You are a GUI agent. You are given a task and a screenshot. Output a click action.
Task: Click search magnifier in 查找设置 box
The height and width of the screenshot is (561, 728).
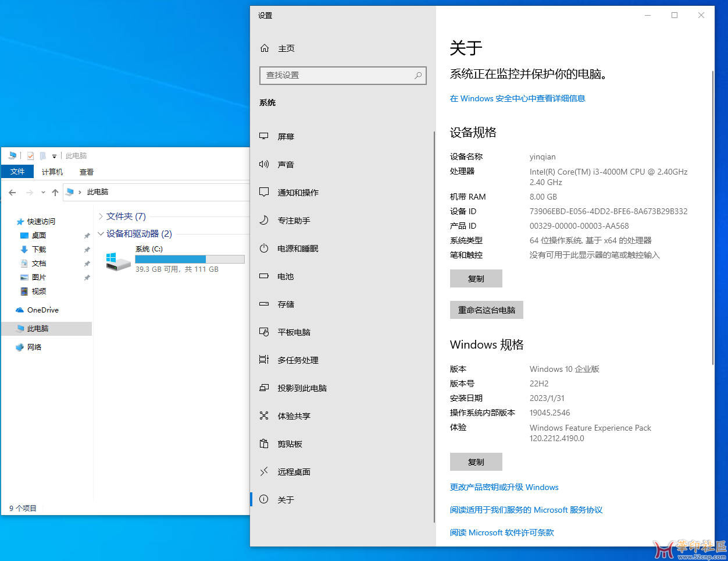[x=417, y=75]
